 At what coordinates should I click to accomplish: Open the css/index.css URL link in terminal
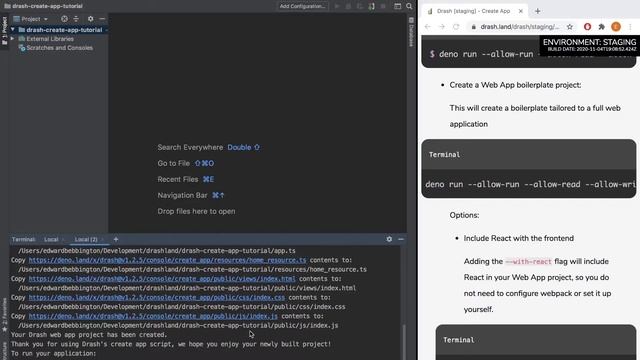coord(157,298)
